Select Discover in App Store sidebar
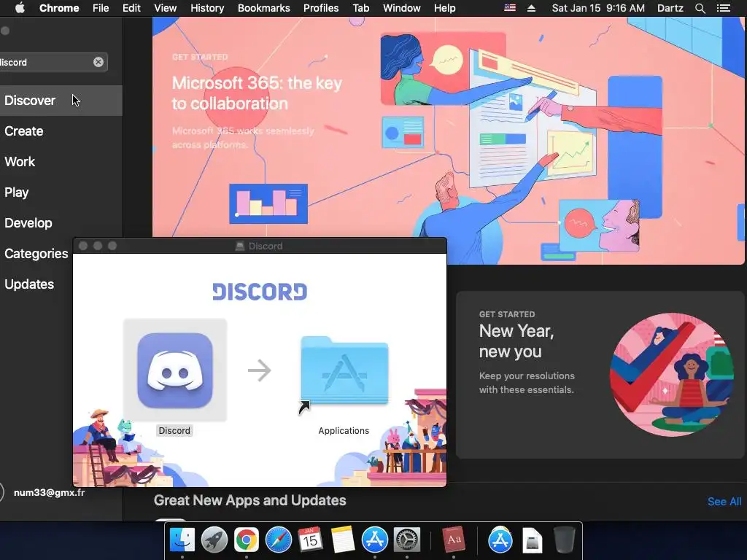This screenshot has width=747, height=560. 61,101
